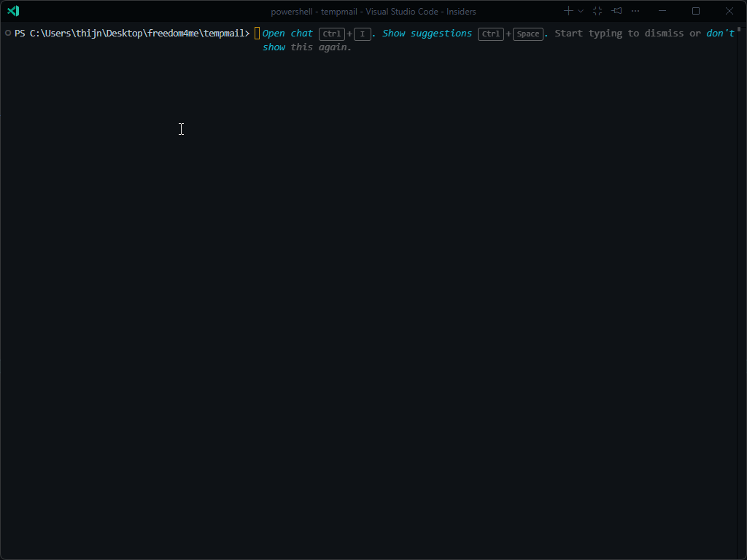Close the VS Code Insiders window
Image resolution: width=747 pixels, height=560 pixels.
click(x=729, y=11)
